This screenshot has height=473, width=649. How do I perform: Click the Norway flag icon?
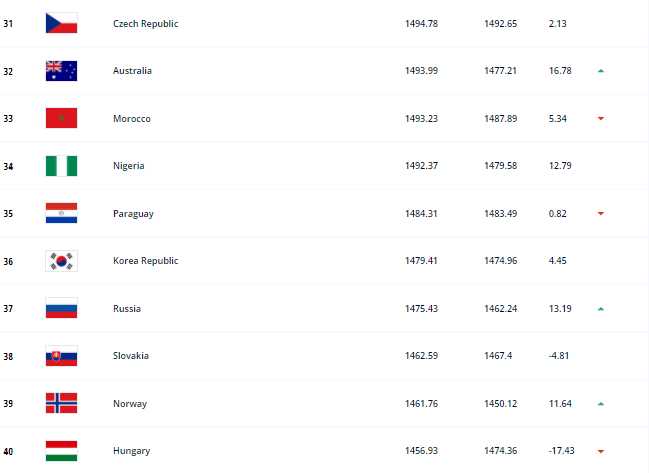pos(61,403)
